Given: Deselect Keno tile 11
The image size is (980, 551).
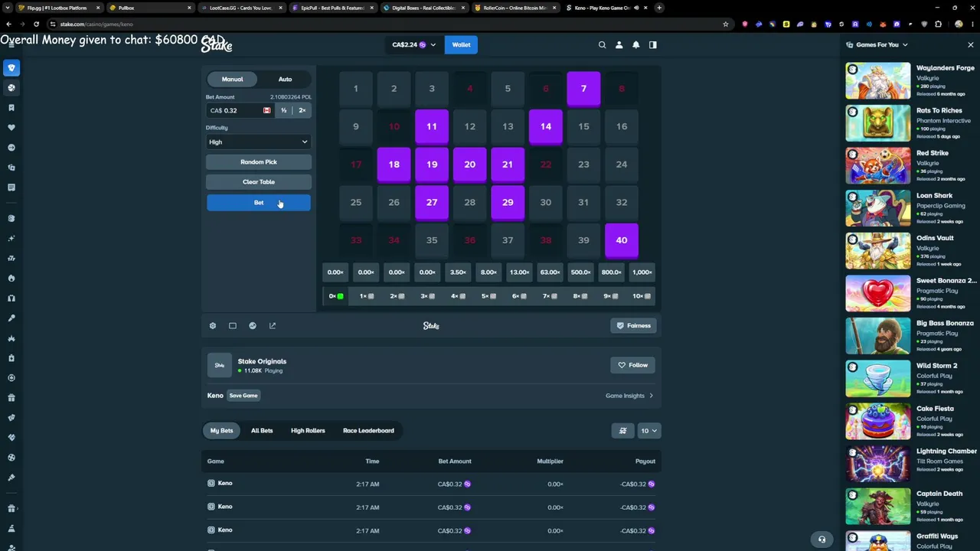Looking at the screenshot, I should [432, 126].
